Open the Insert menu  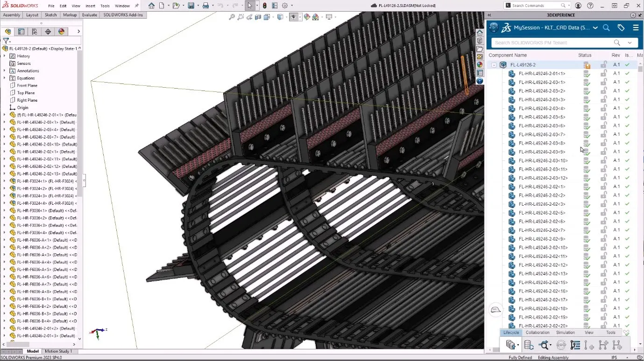(90, 6)
